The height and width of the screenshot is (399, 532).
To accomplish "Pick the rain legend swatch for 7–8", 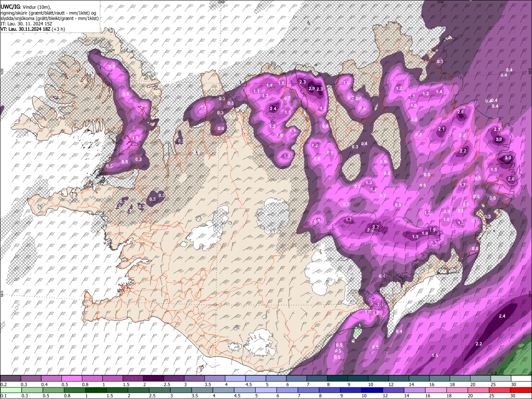I will [308, 390].
